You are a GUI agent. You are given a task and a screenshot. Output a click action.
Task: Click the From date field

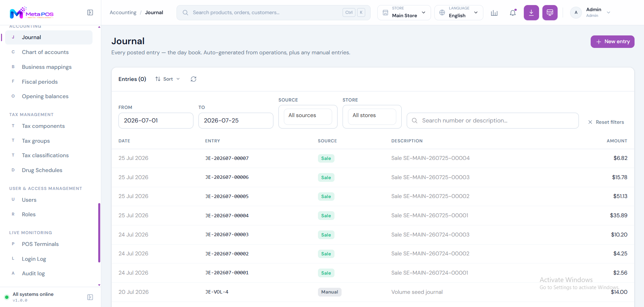(x=156, y=120)
